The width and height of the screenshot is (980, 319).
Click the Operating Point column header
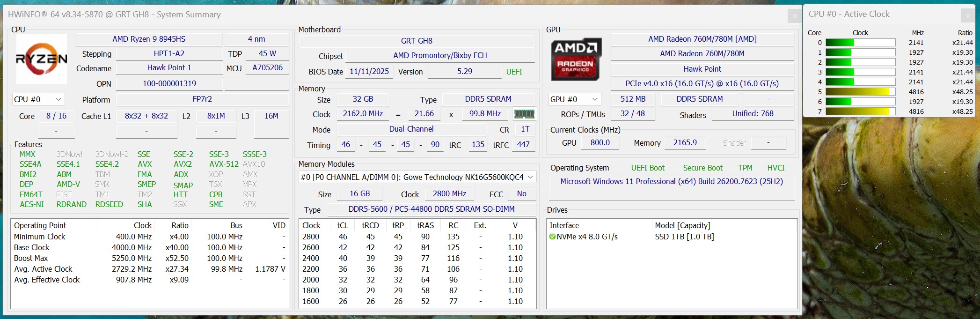(40, 225)
